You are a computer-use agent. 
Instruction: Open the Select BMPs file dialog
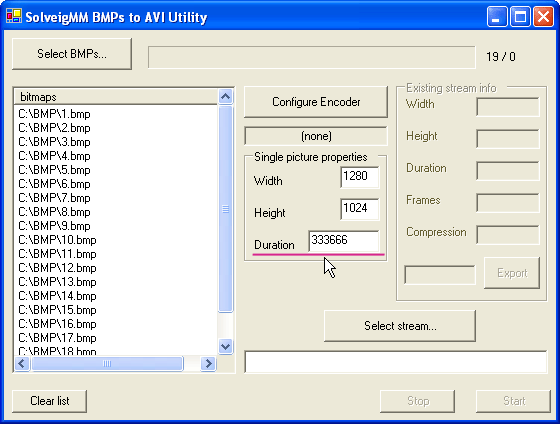pos(72,54)
